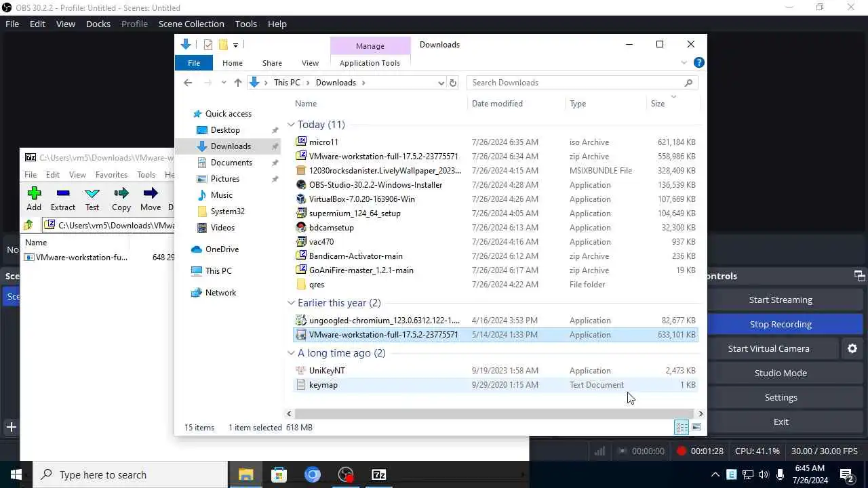Expand the ribbon with the chevron

684,62
